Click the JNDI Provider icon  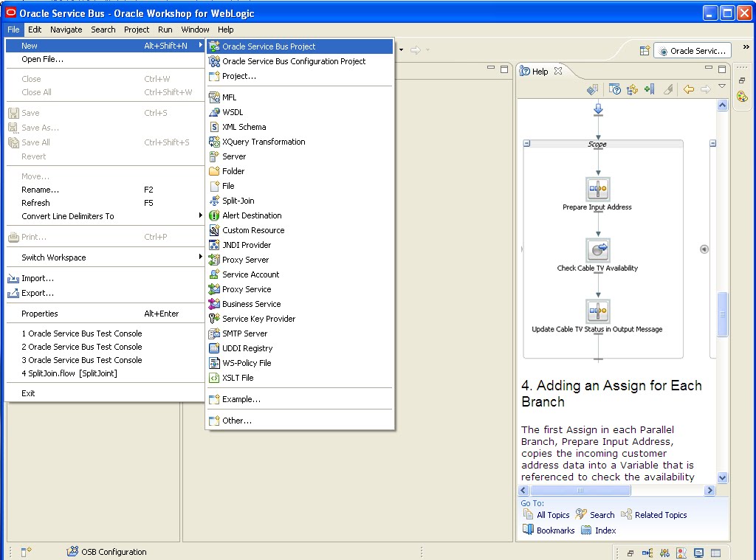[x=214, y=245]
